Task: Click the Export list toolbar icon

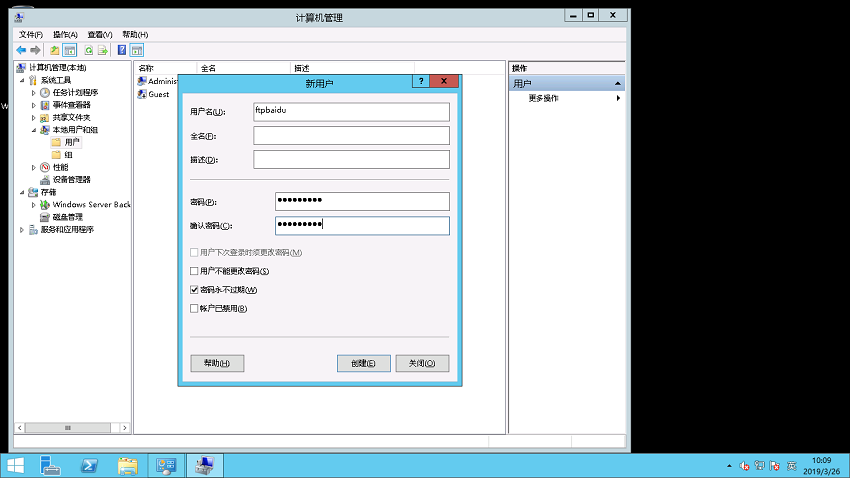Action: [x=102, y=50]
